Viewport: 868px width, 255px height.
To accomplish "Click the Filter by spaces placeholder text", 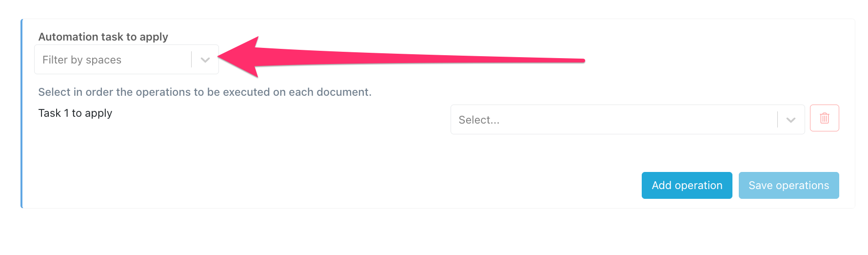I will [82, 60].
